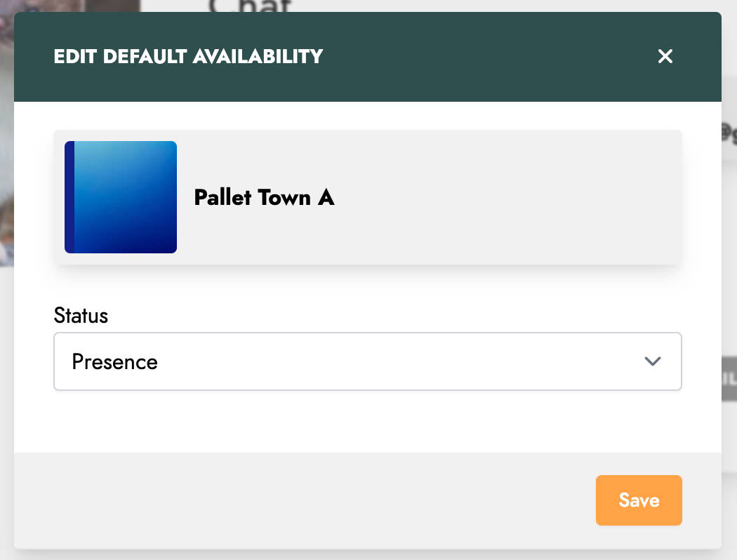Image resolution: width=737 pixels, height=560 pixels.
Task: Click the gray footer area beside Save
Action: (x=301, y=500)
